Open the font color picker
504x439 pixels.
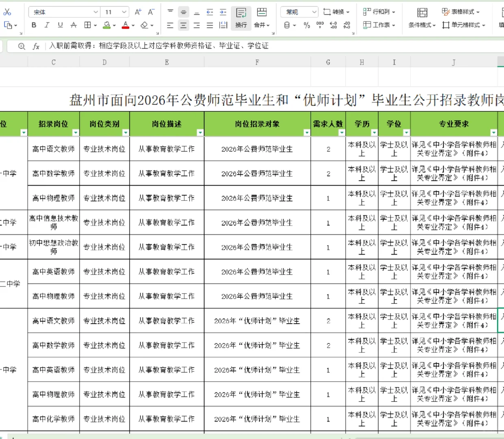pos(126,25)
